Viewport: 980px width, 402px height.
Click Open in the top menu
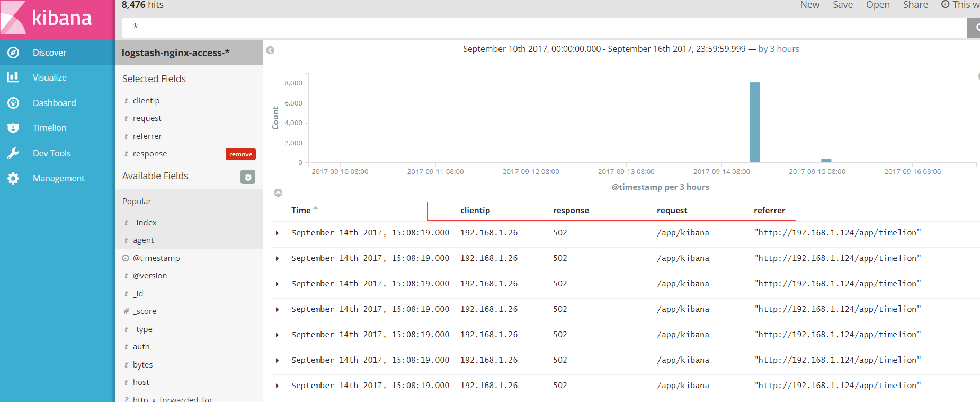[878, 5]
